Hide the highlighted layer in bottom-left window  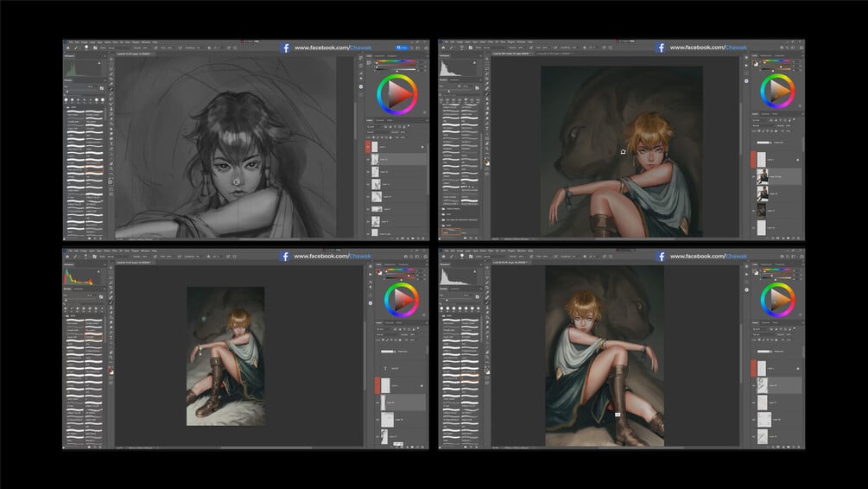coord(377,403)
